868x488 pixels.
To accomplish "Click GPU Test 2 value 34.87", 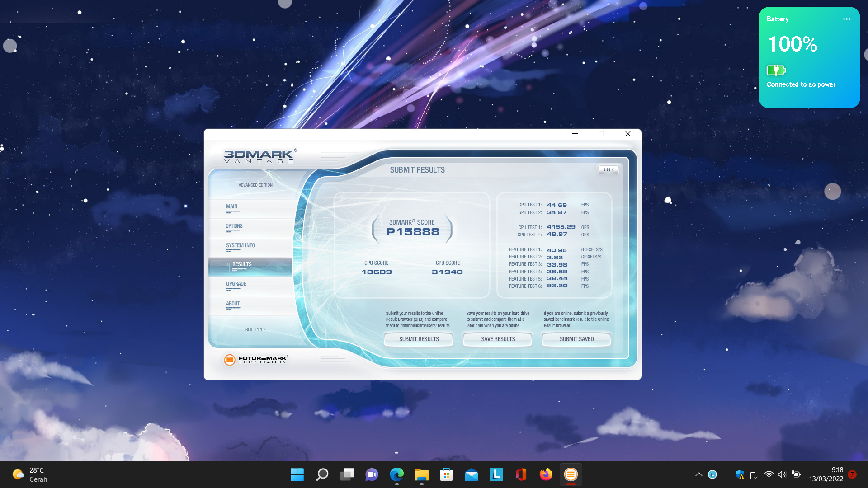I will pyautogui.click(x=557, y=212).
